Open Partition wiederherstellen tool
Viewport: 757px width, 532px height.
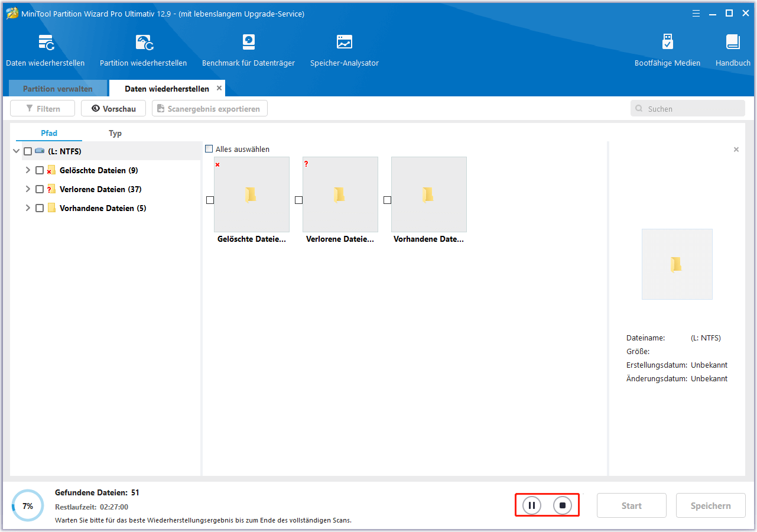(x=144, y=50)
